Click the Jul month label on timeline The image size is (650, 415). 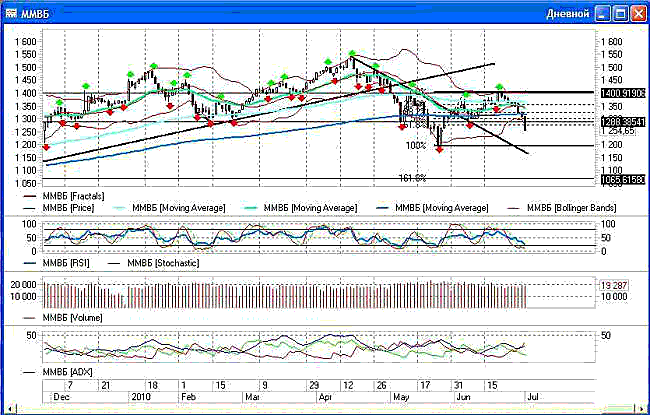pyautogui.click(x=533, y=397)
